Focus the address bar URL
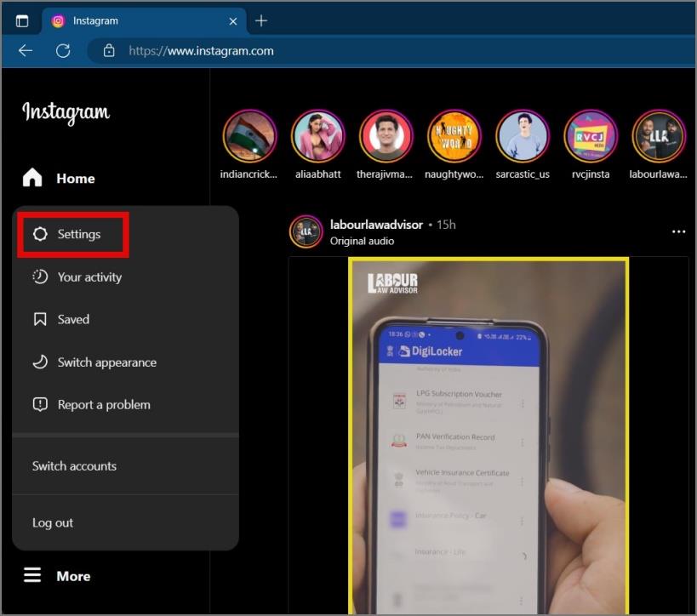 tap(201, 51)
